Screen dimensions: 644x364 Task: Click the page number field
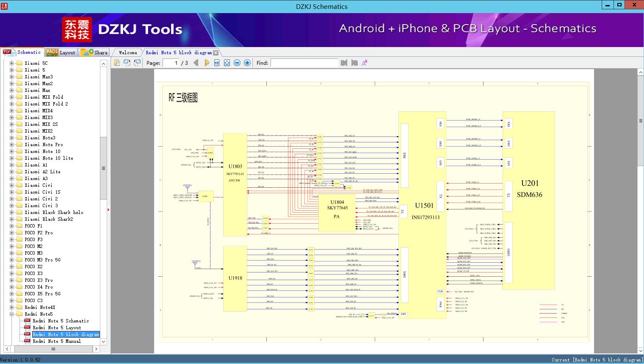(171, 63)
